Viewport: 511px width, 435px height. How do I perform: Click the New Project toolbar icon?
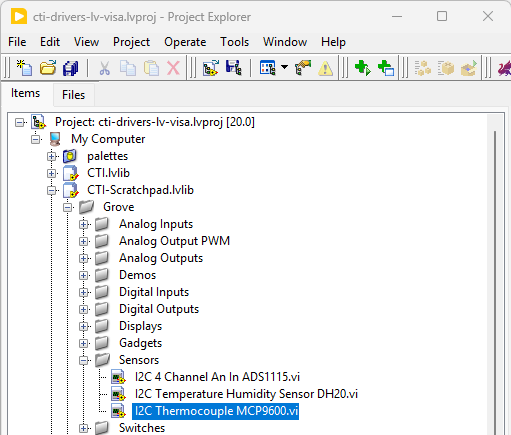click(x=24, y=68)
